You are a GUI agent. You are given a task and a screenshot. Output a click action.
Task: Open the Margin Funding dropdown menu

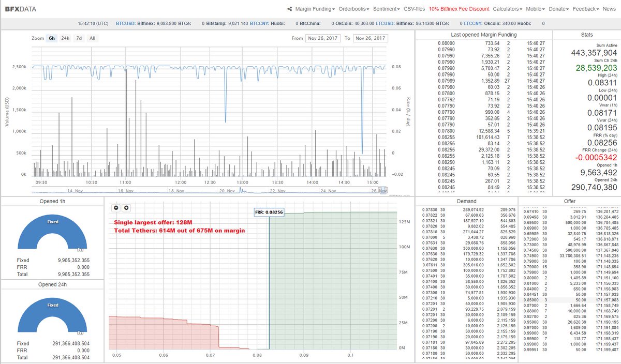(315, 9)
